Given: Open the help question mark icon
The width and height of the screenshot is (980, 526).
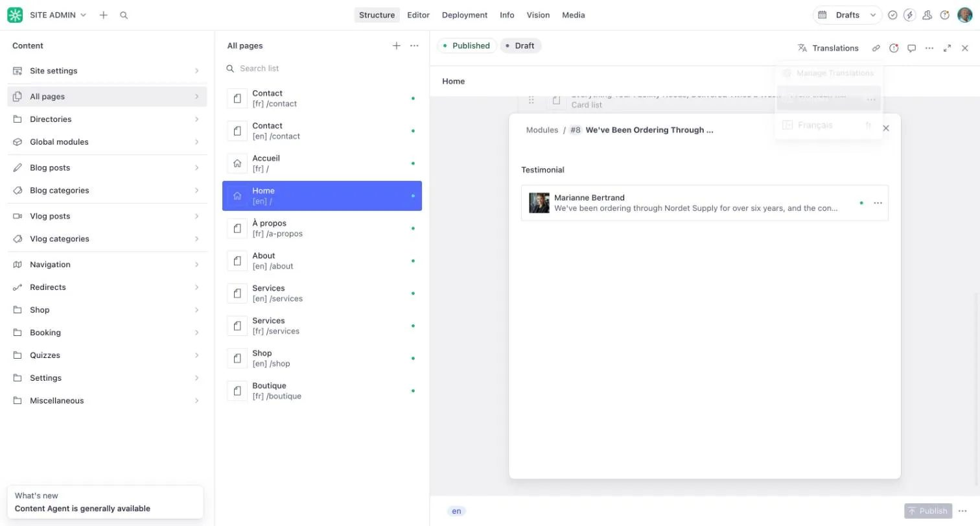Looking at the screenshot, I should [945, 15].
